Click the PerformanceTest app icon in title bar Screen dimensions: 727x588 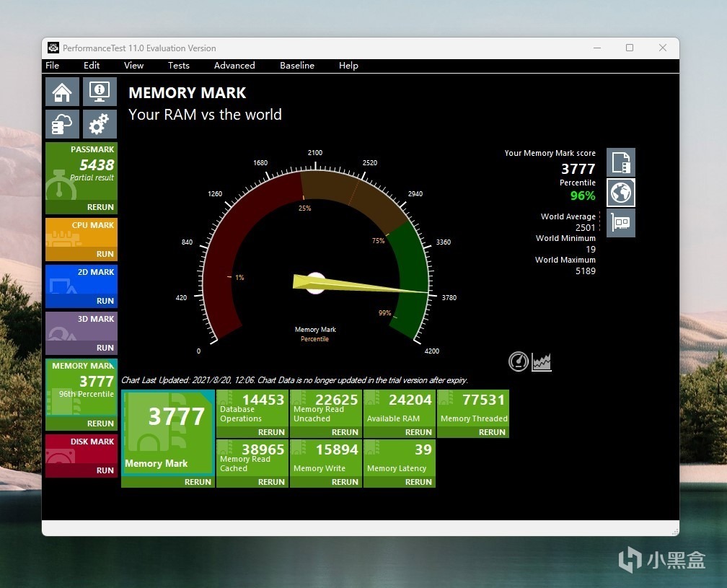click(x=53, y=48)
